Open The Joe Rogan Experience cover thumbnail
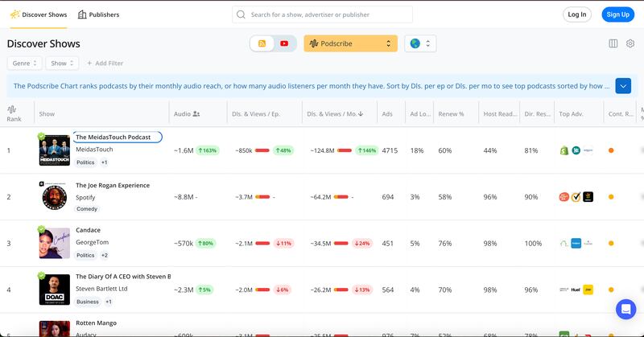The height and width of the screenshot is (337, 644). point(54,197)
